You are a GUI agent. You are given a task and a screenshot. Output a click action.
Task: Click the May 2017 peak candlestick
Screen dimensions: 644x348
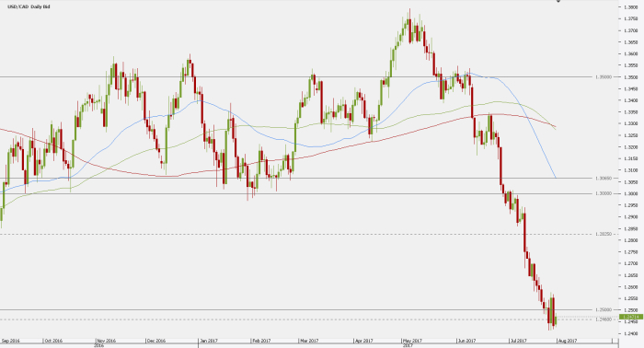[409, 26]
